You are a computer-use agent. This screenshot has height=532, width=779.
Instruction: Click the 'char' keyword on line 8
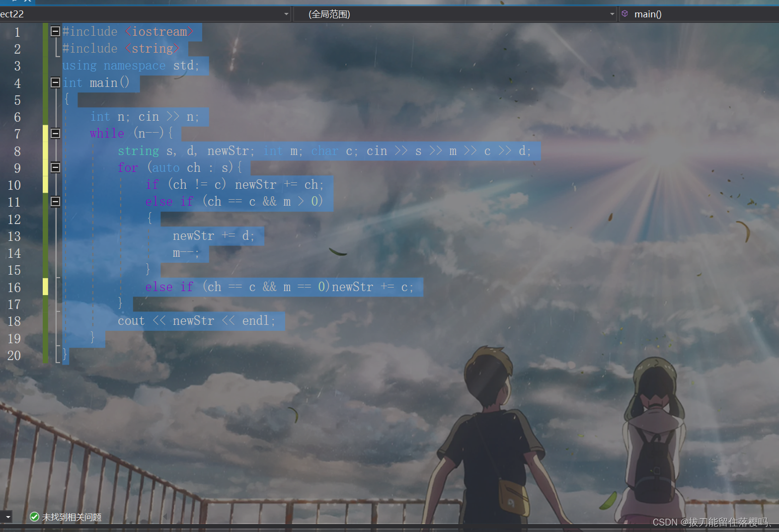point(325,151)
